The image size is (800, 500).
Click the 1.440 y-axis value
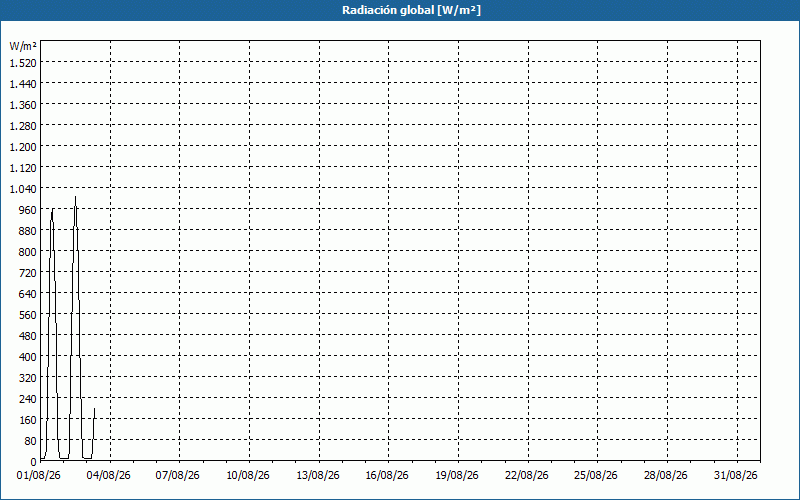click(23, 84)
